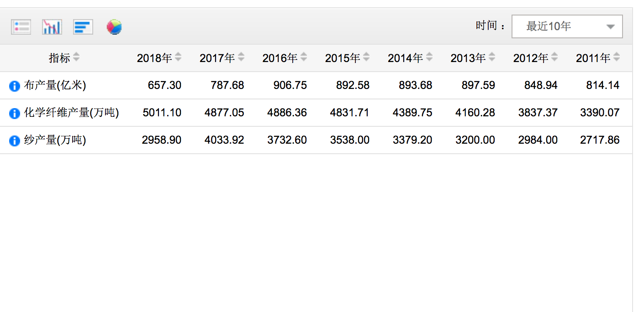Click info icon beside 布产量(亿米)
This screenshot has width=644, height=312.
15,86
